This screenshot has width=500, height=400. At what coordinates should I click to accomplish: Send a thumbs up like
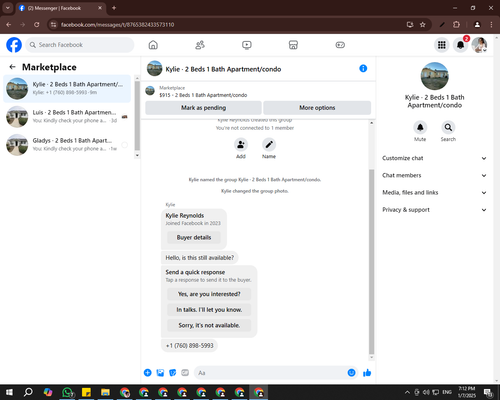click(x=367, y=373)
